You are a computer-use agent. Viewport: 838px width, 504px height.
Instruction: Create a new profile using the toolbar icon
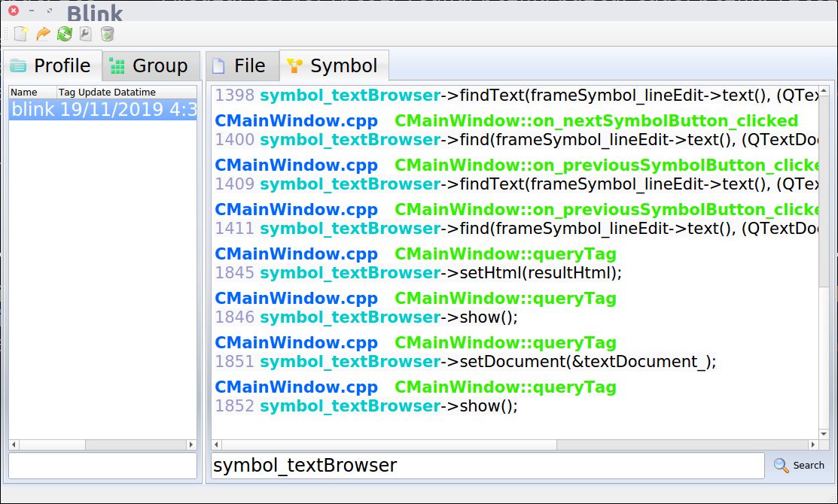click(x=20, y=34)
